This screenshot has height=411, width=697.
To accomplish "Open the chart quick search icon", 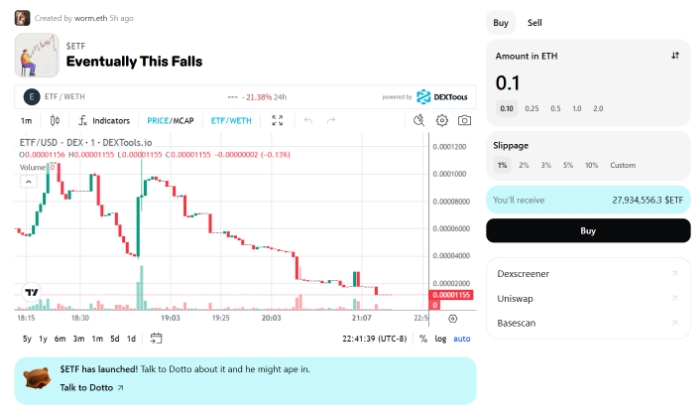I will (419, 120).
